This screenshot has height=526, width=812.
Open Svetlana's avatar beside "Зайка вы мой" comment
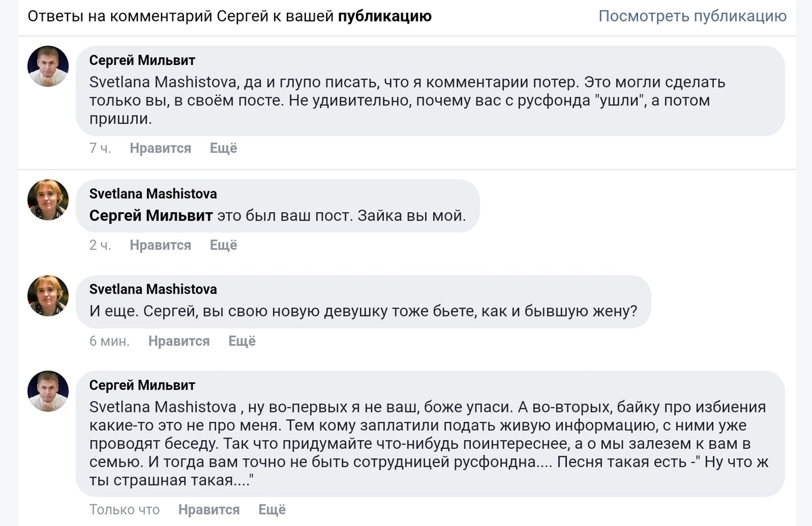48,199
